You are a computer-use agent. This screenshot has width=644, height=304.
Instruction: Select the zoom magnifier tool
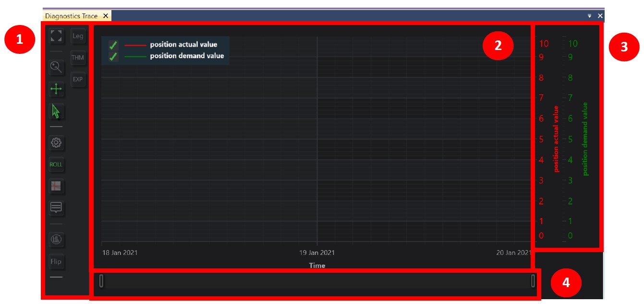(56, 67)
